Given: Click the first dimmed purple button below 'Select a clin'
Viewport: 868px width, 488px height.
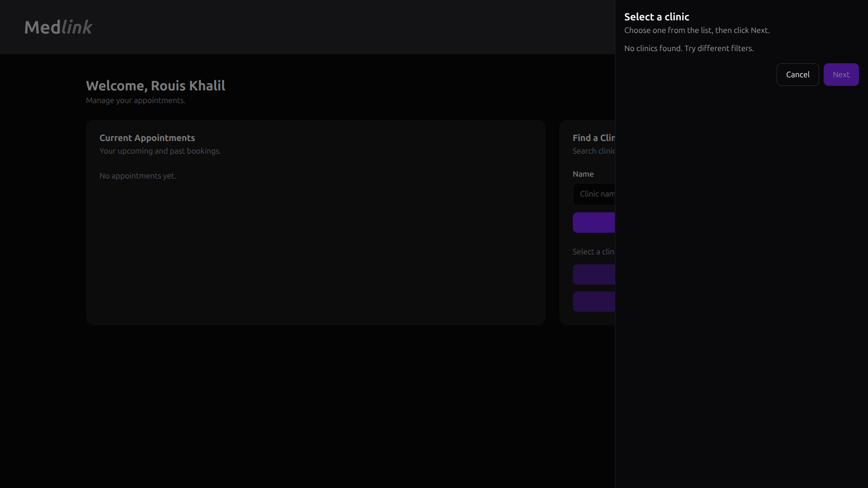Looking at the screenshot, I should click(x=594, y=275).
